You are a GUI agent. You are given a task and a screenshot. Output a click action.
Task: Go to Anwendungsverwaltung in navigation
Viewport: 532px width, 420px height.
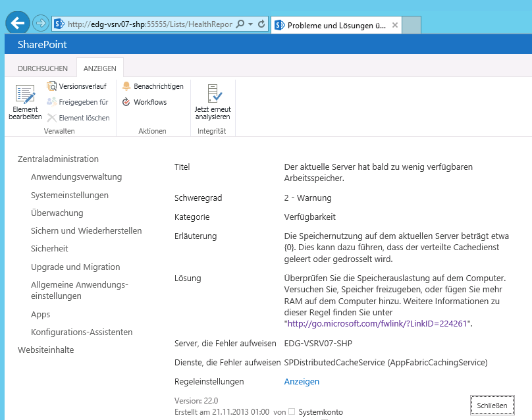click(76, 176)
